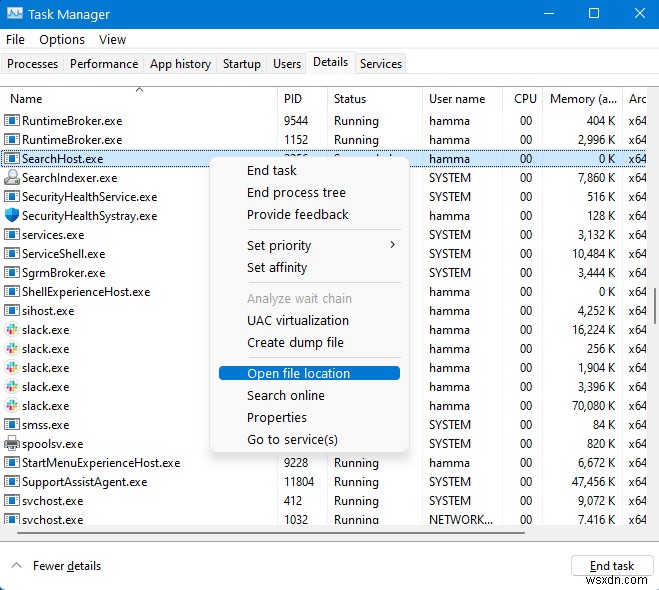The image size is (659, 590).
Task: Click the End task button at bottom
Action: coord(612,566)
